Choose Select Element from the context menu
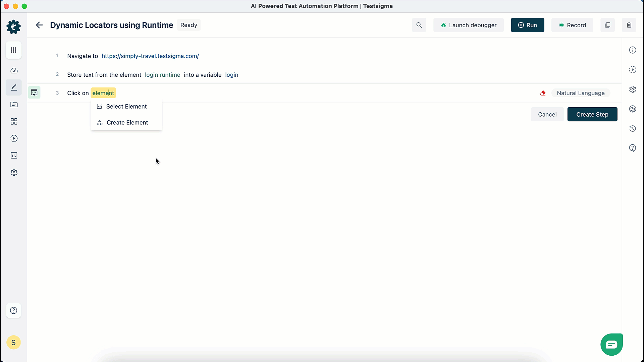 coord(126,107)
